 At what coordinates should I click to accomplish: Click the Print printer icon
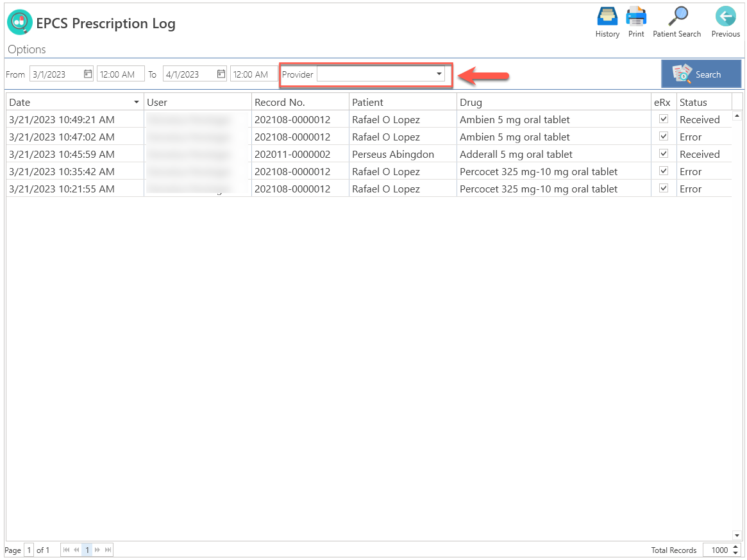636,17
